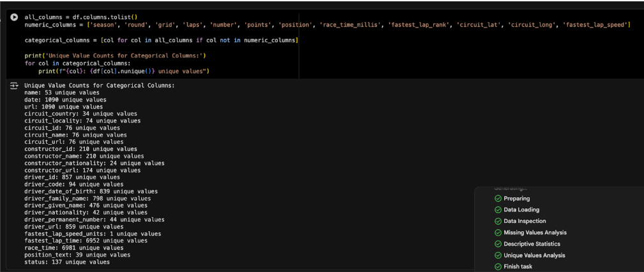644x272 pixels.
Task: Click the numeric_columns list code line
Action: coord(327,25)
